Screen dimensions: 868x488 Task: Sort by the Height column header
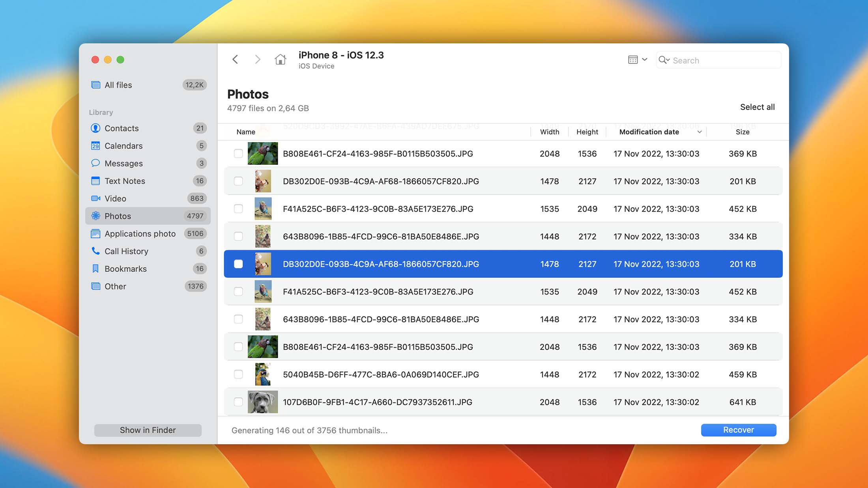[587, 132]
